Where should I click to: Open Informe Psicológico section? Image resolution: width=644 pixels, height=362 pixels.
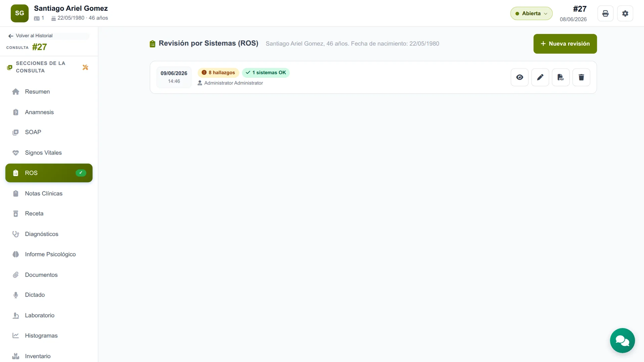(49, 254)
